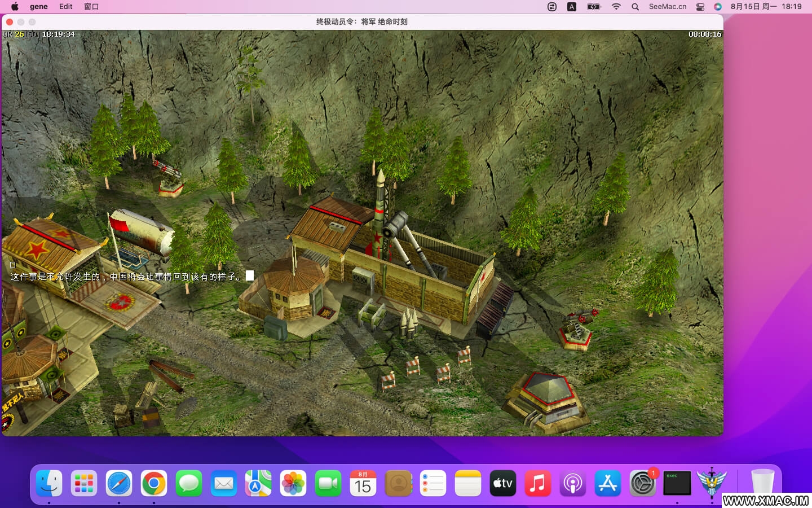Open Messages from the Dock

(x=189, y=483)
